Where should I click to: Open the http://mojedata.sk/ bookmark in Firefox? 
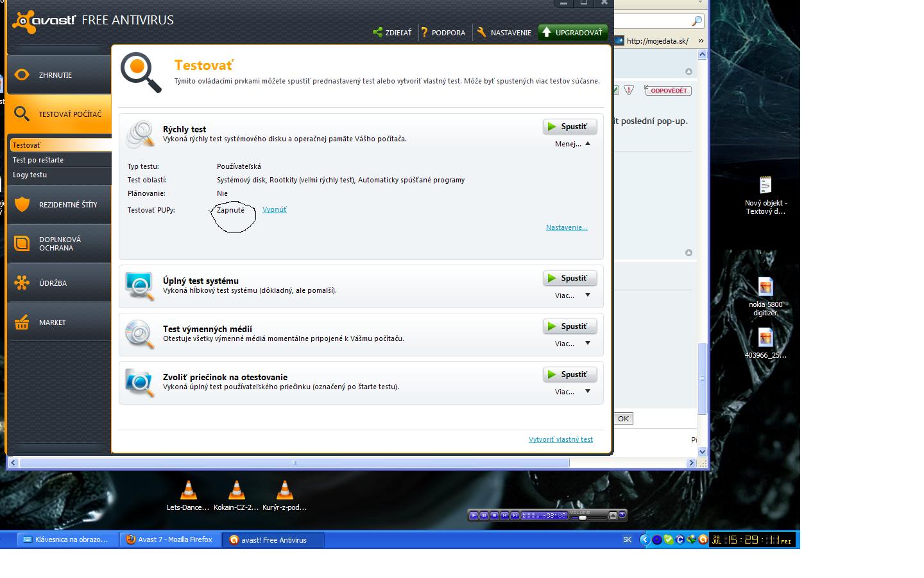652,41
